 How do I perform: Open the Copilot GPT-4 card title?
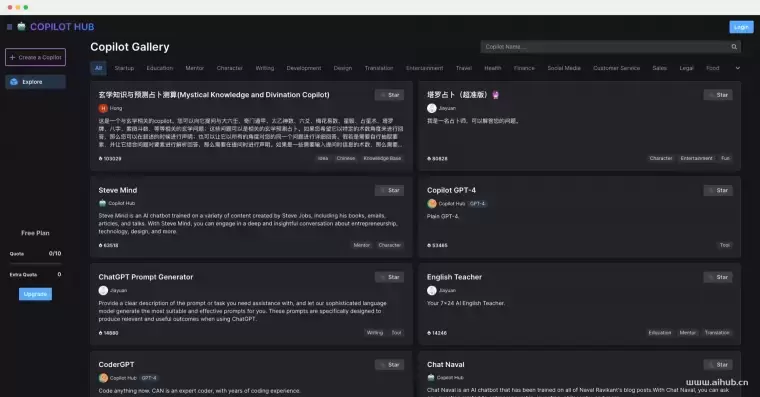tap(451, 191)
